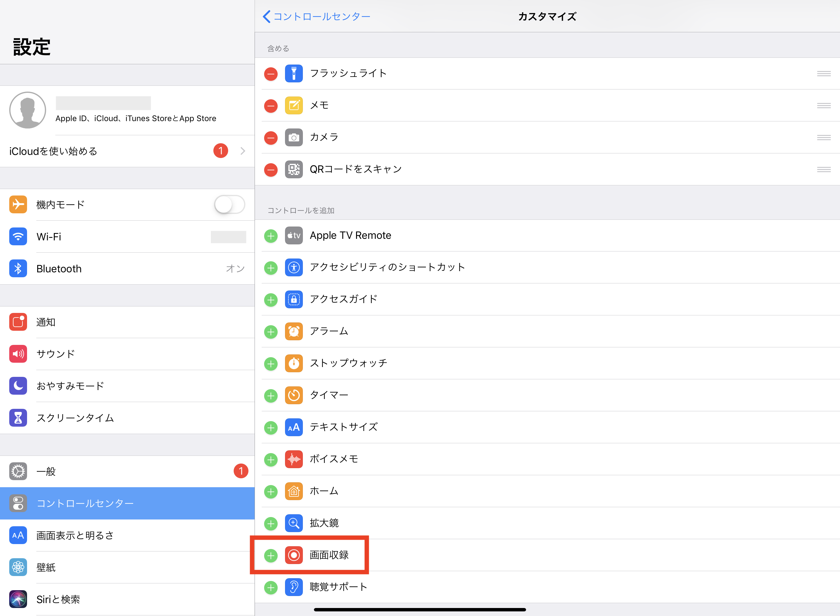Grab reorder handle for メモ
This screenshot has height=616, width=840.
point(824,106)
